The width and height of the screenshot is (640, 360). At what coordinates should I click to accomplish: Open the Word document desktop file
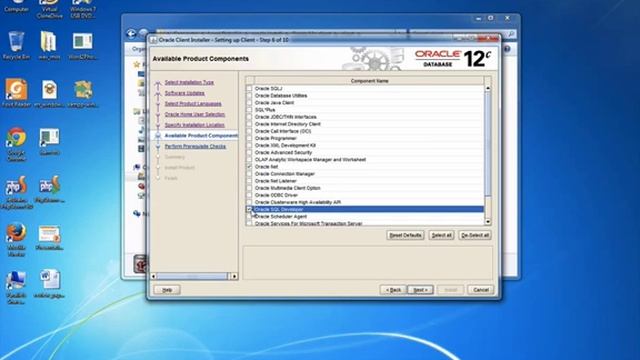click(49, 284)
